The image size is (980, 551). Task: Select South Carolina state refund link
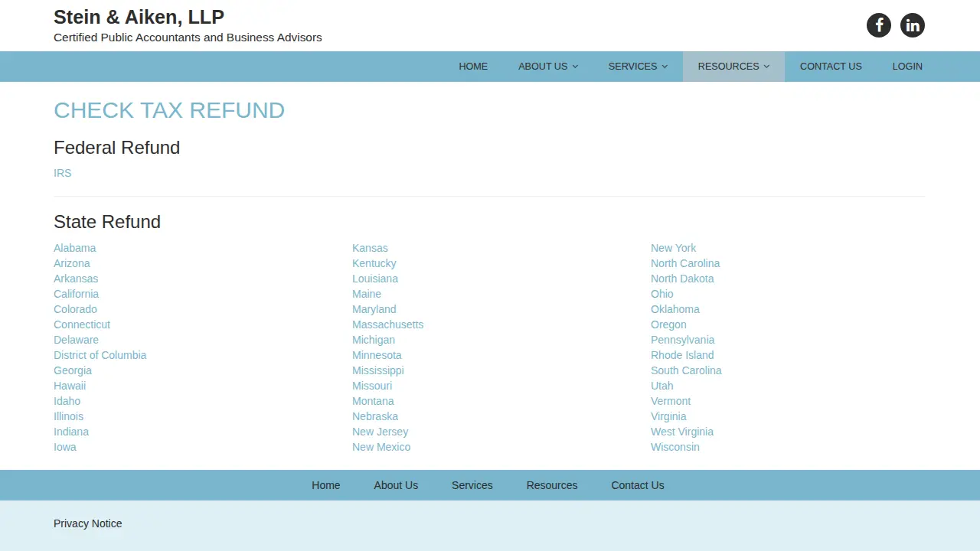(x=686, y=370)
